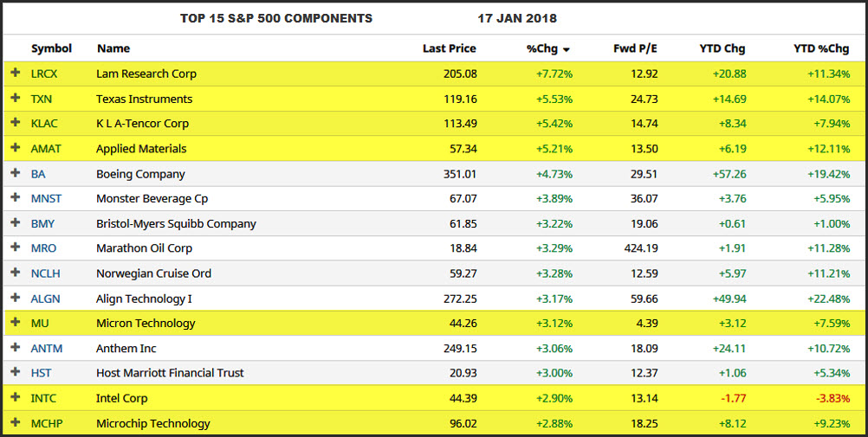Expand the MNST row details
Screen dimensions: 868x437
coord(15,198)
